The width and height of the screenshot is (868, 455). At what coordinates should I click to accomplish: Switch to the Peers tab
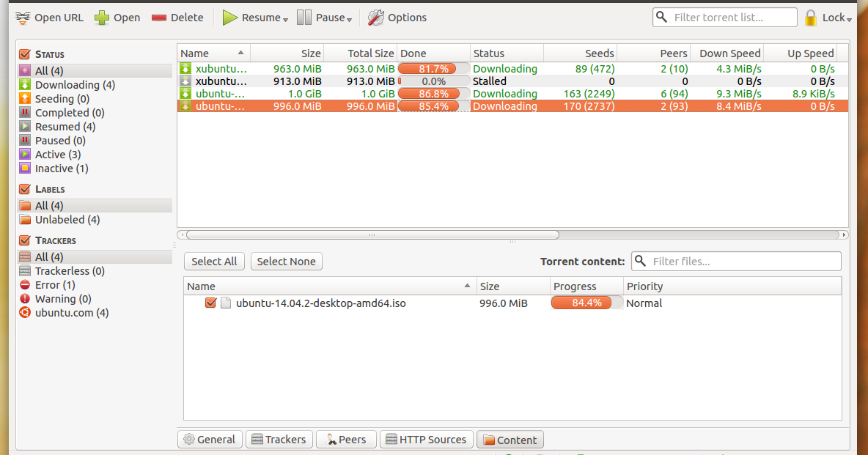345,439
